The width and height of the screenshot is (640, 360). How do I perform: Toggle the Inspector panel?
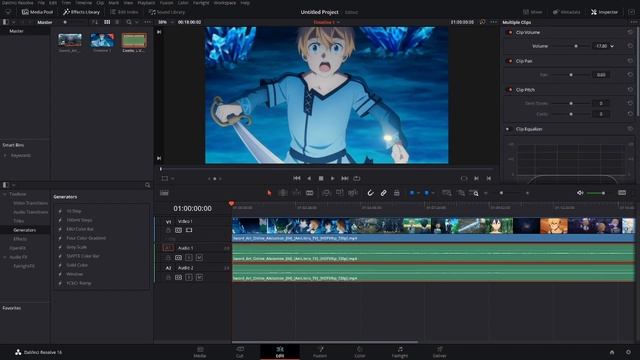(604, 12)
